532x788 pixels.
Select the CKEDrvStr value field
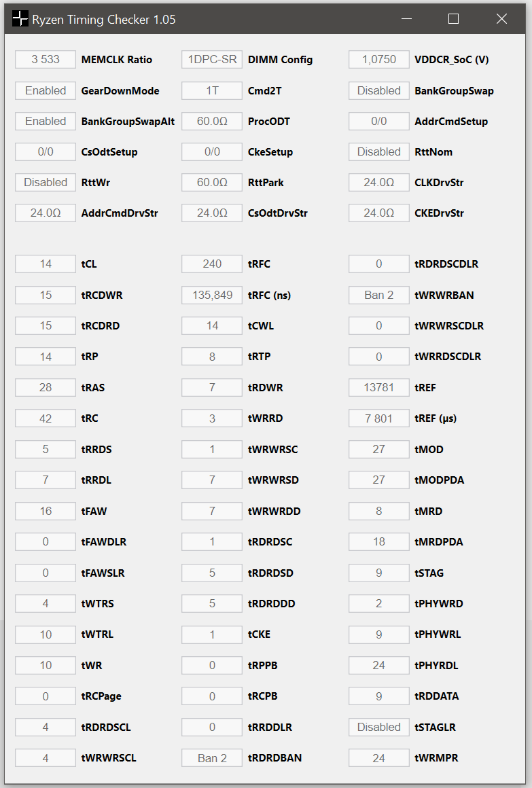(379, 213)
